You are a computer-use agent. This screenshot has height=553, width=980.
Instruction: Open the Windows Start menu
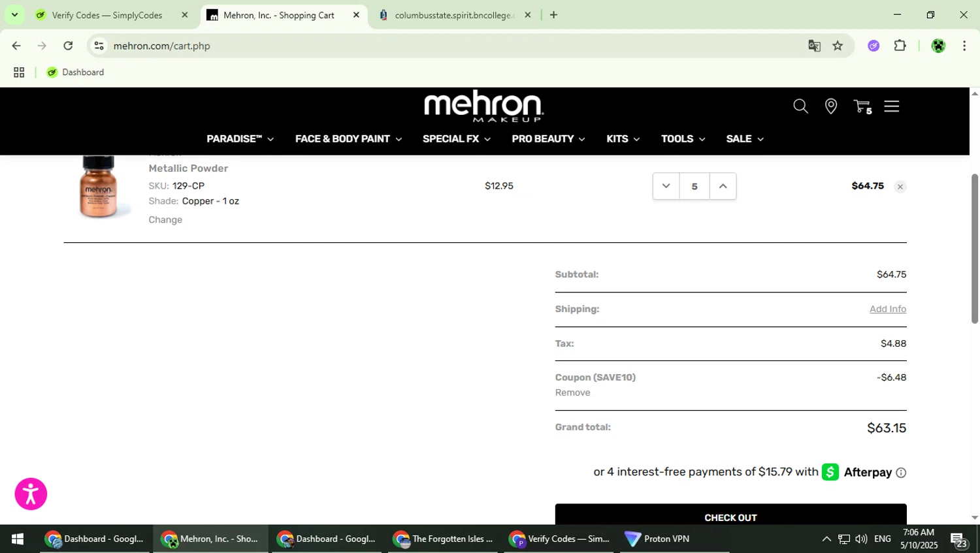(18, 539)
